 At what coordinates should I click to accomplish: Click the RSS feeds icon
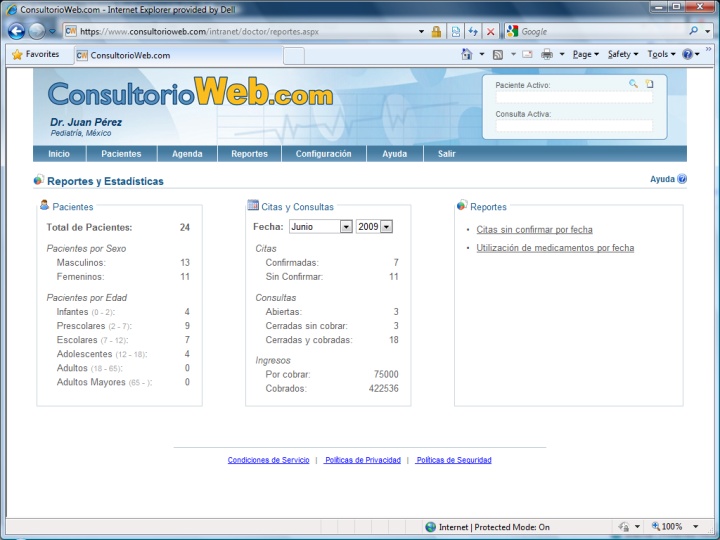[x=498, y=55]
